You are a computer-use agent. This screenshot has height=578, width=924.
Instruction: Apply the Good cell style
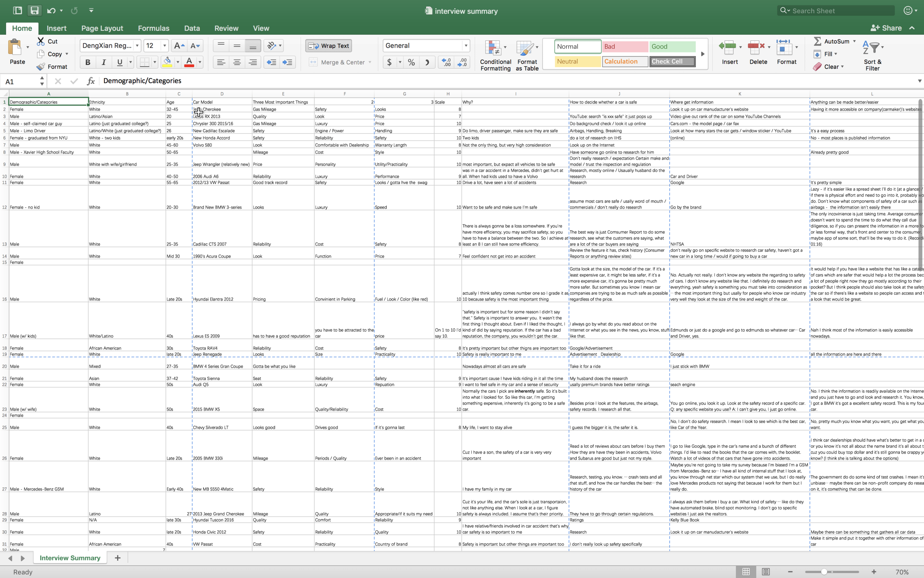[x=672, y=47]
